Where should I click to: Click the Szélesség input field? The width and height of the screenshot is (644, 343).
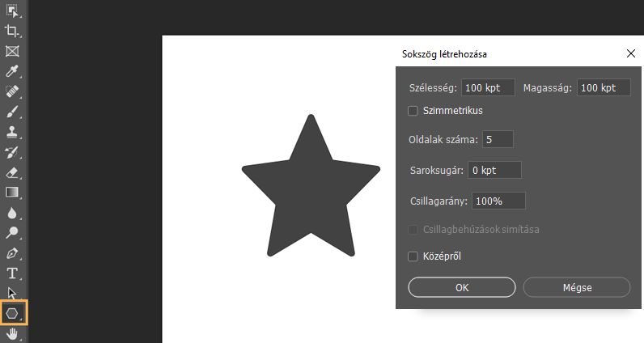[488, 87]
